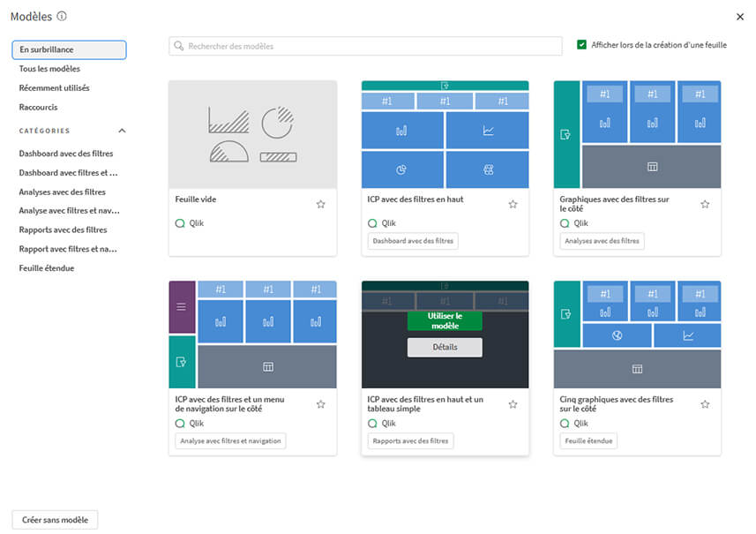Collapse the CATÉGORIES section

point(122,129)
